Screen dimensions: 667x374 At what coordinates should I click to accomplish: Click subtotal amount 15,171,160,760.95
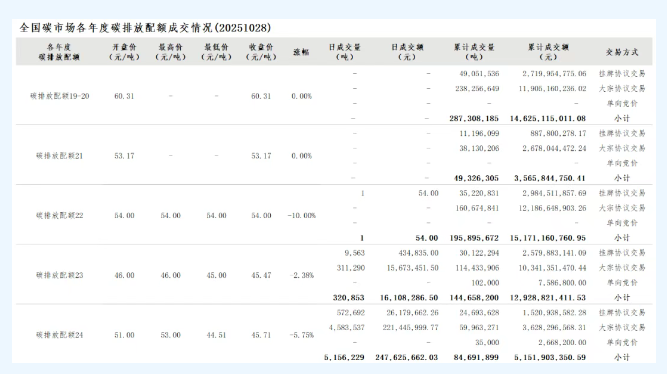coord(548,238)
